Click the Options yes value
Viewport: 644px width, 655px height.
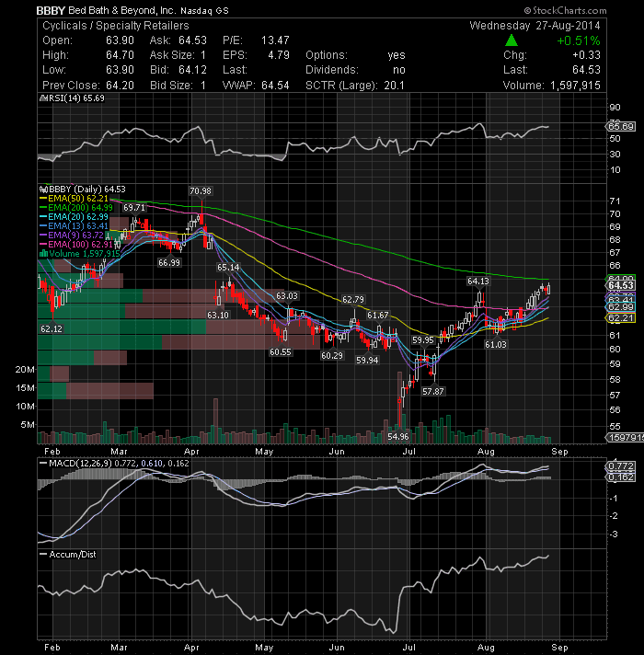(x=397, y=55)
